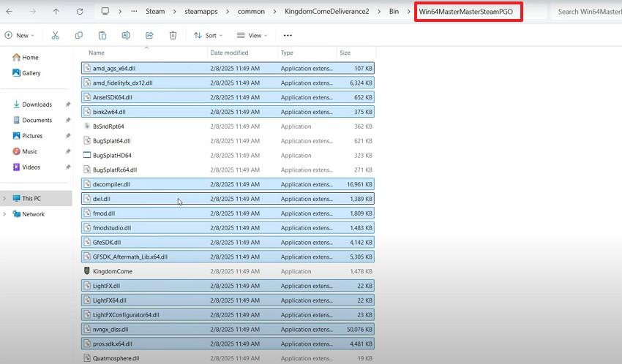622x364 pixels.
Task: Select the amd_ags_x64.dll file
Action: 228,68
